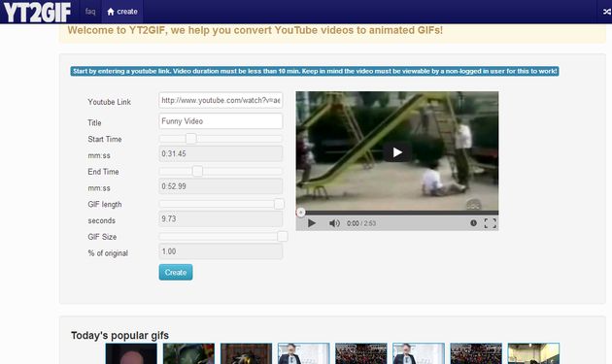Click the End Time slider handle

(x=197, y=171)
